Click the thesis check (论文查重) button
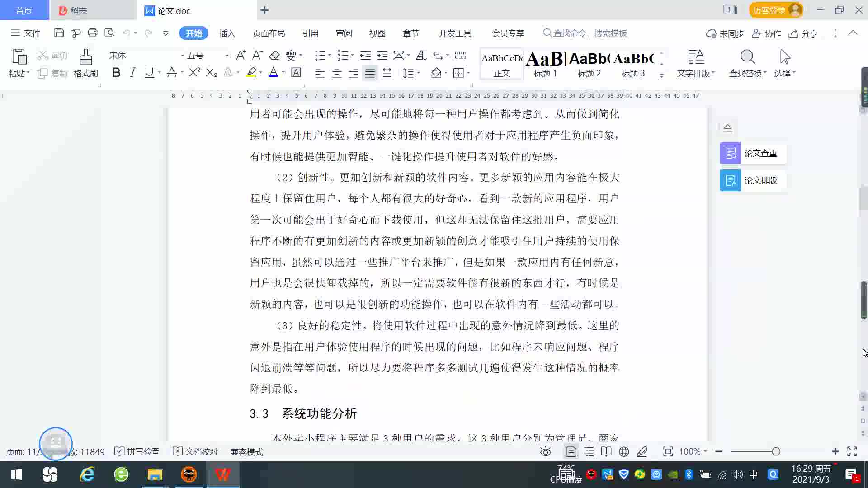The image size is (868, 488). 753,154
